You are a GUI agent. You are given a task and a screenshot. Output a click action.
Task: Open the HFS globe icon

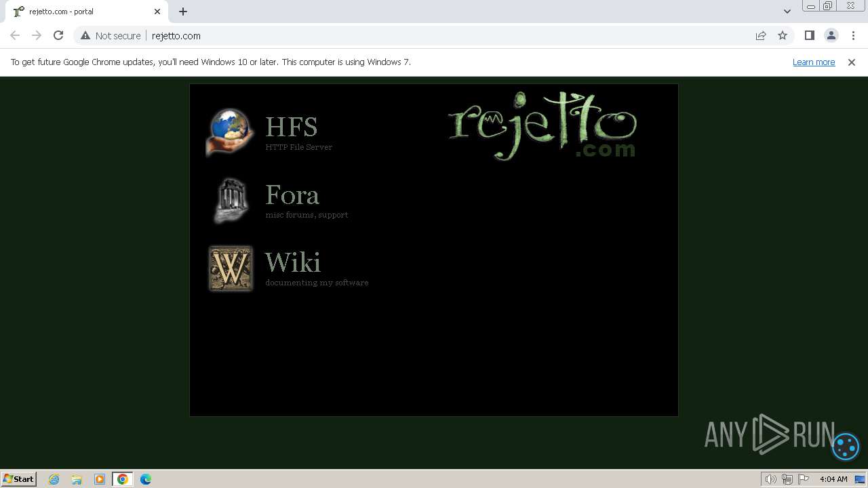pos(231,132)
